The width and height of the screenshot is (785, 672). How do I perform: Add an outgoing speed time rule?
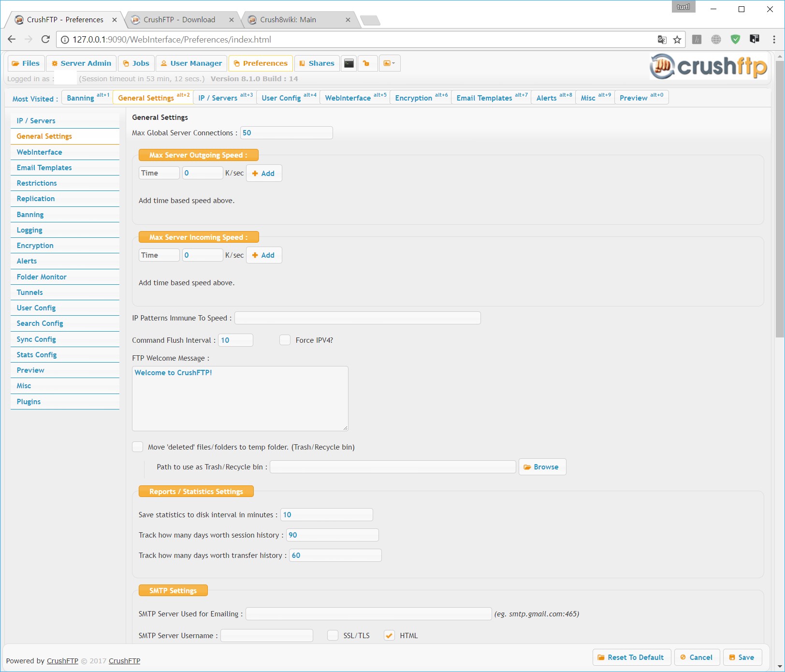[x=264, y=173]
